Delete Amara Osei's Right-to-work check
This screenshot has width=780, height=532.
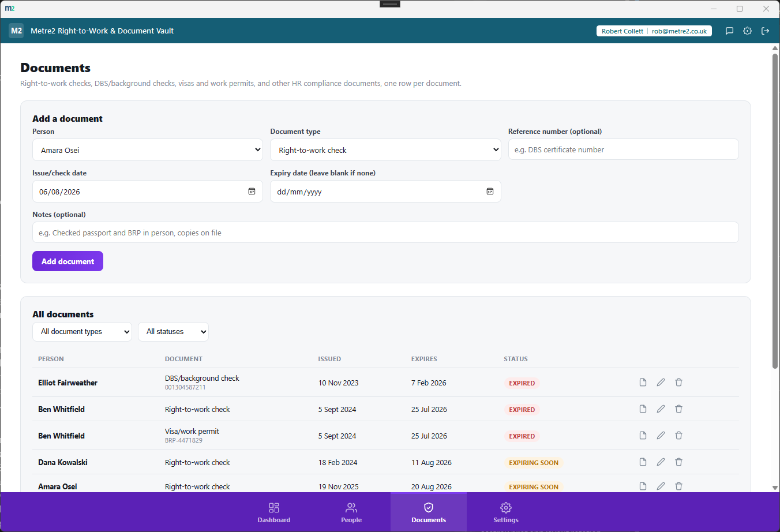click(x=678, y=486)
